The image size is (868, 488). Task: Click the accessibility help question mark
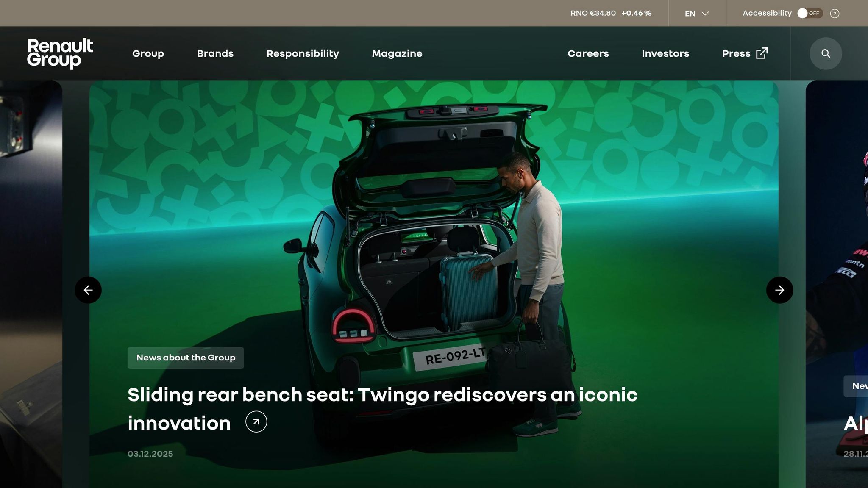835,14
